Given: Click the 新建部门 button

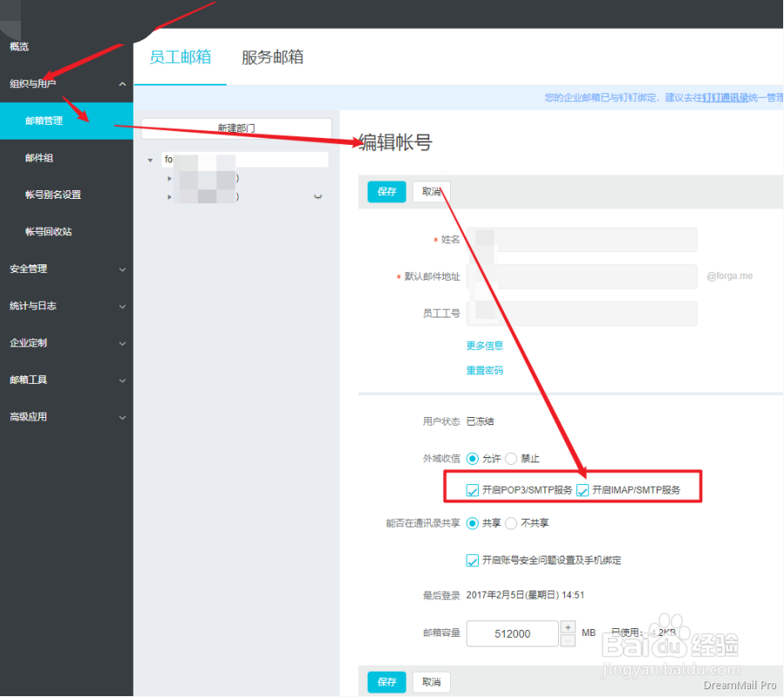Looking at the screenshot, I should pos(236,128).
